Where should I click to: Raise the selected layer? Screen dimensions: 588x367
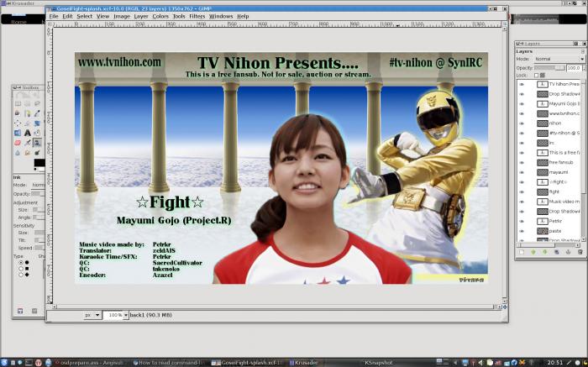click(533, 252)
